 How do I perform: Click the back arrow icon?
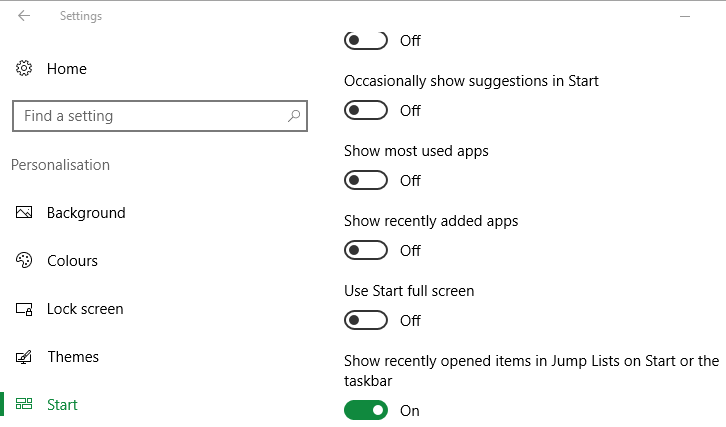tap(24, 16)
